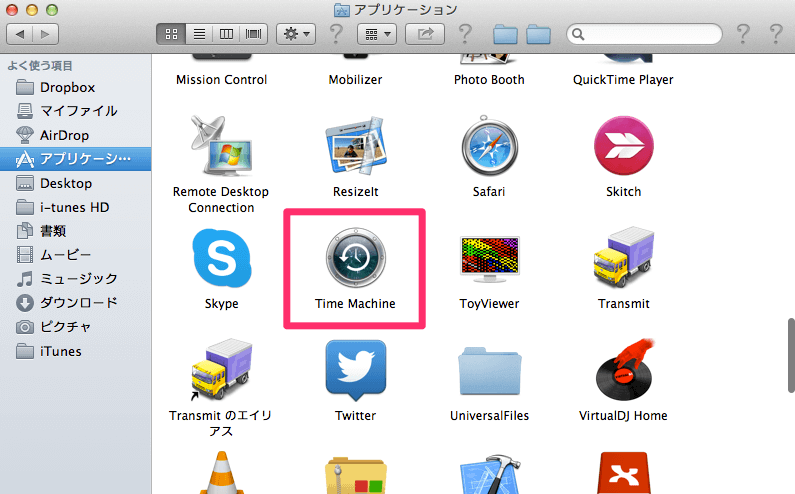The height and width of the screenshot is (494, 795).
Task: Click the window title folder proxy icon
Action: point(341,10)
